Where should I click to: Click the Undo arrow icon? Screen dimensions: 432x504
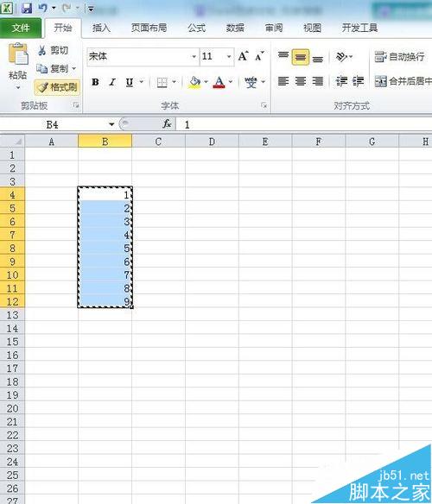(x=42, y=8)
